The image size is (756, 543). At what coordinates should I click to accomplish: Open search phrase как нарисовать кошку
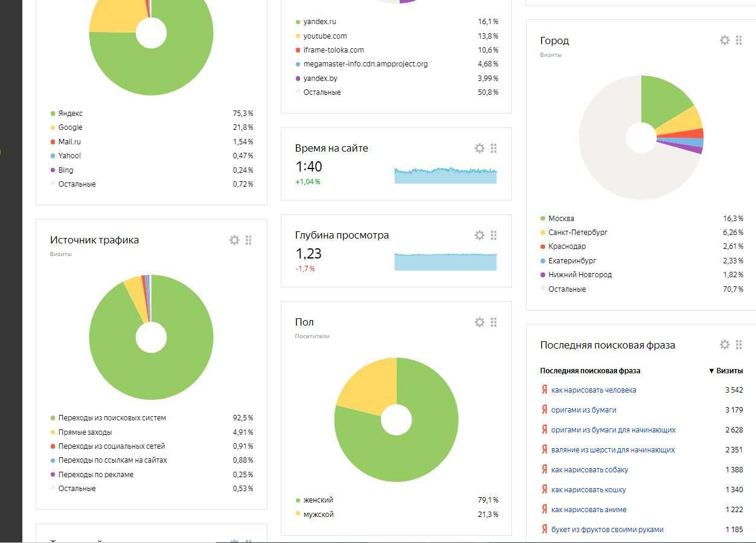point(589,490)
